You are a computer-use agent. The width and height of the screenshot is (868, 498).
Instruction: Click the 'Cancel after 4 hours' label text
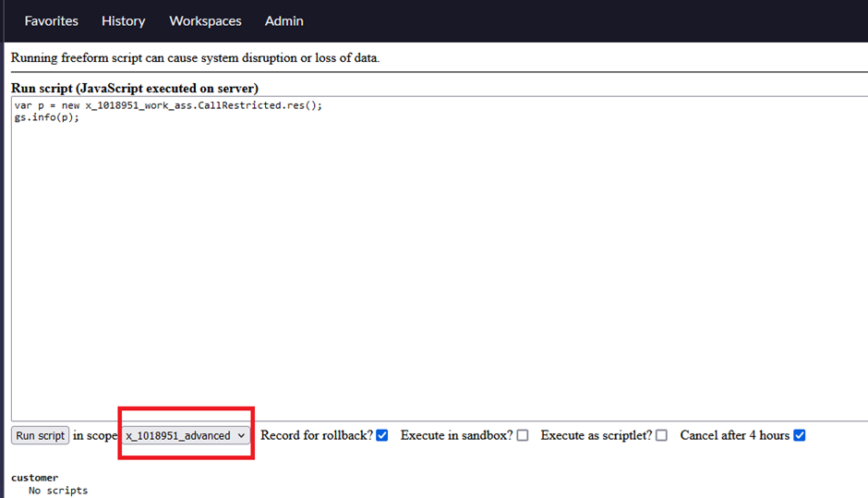pos(734,436)
